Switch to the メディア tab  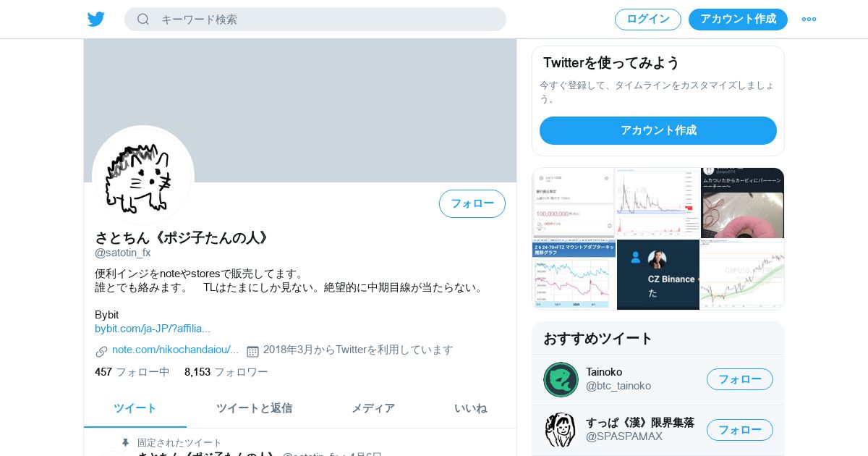point(373,408)
